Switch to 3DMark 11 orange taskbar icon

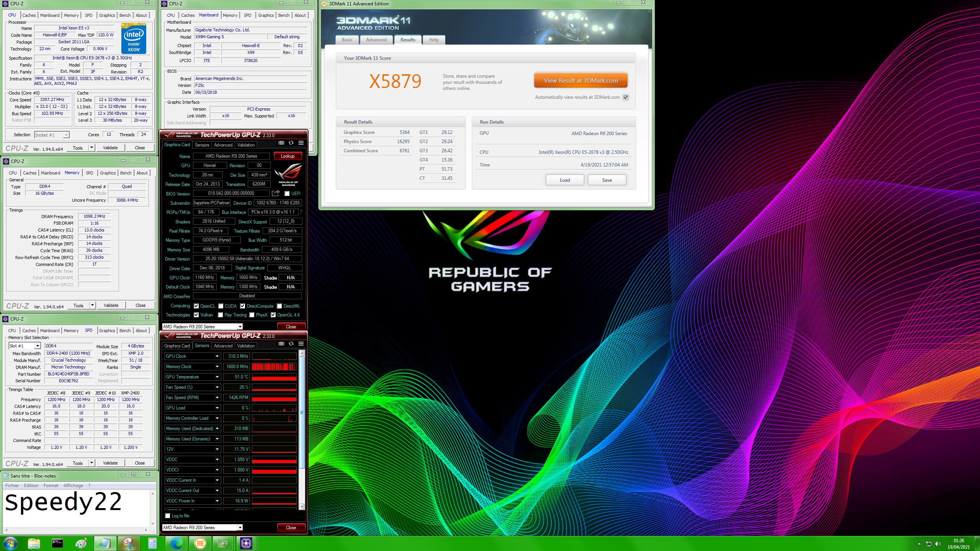point(200,543)
